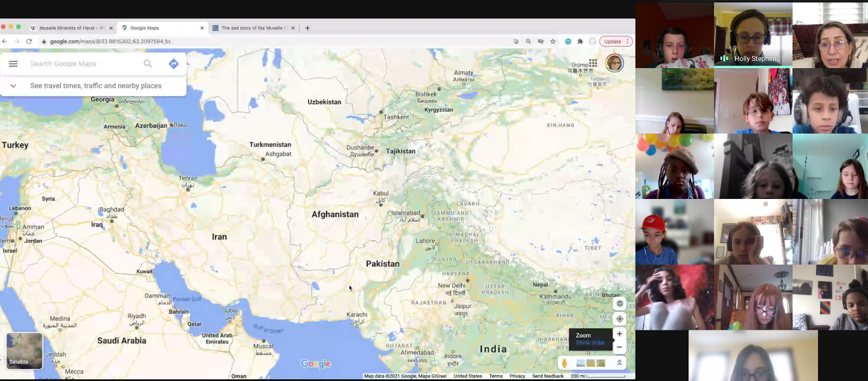Reload the page with the refresh icon

click(29, 41)
